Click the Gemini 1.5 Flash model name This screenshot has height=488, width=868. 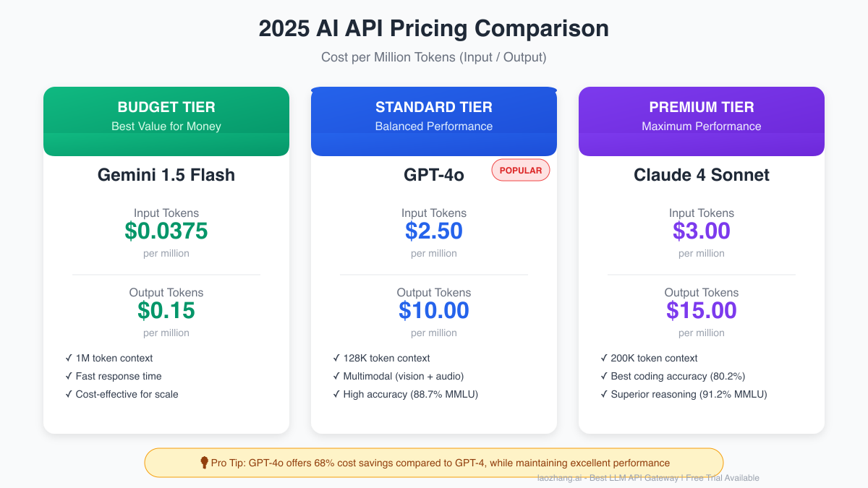tap(166, 175)
